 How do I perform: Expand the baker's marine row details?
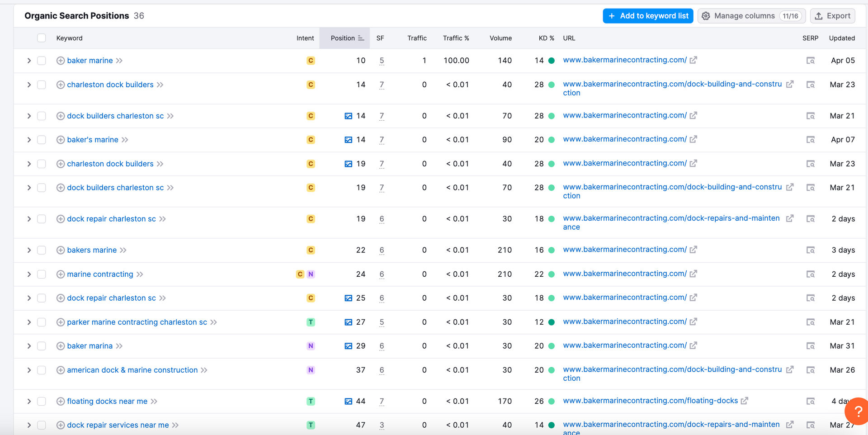[29, 140]
